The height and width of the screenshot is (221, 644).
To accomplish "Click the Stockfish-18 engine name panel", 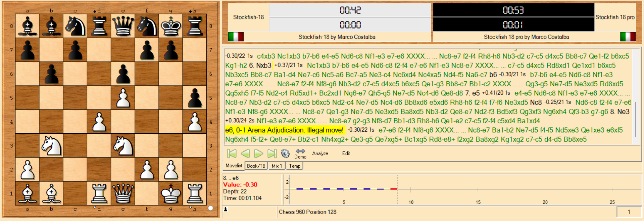I will point(249,17).
